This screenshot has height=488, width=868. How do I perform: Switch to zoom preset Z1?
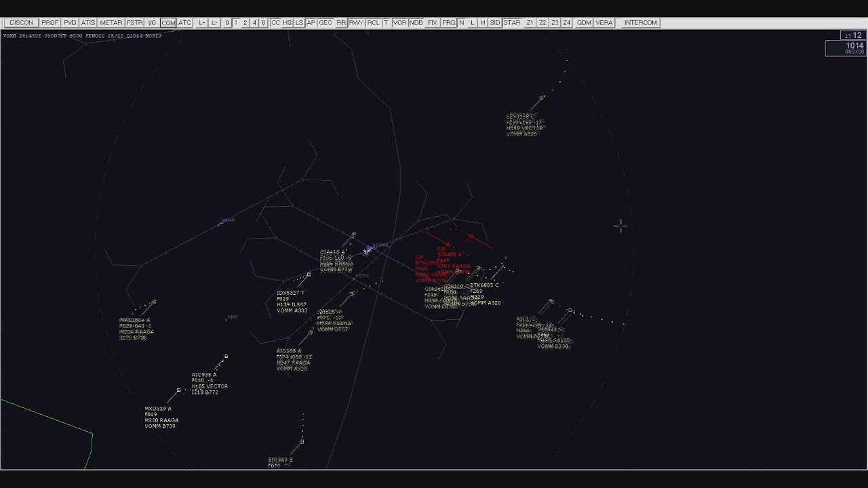[x=530, y=23]
